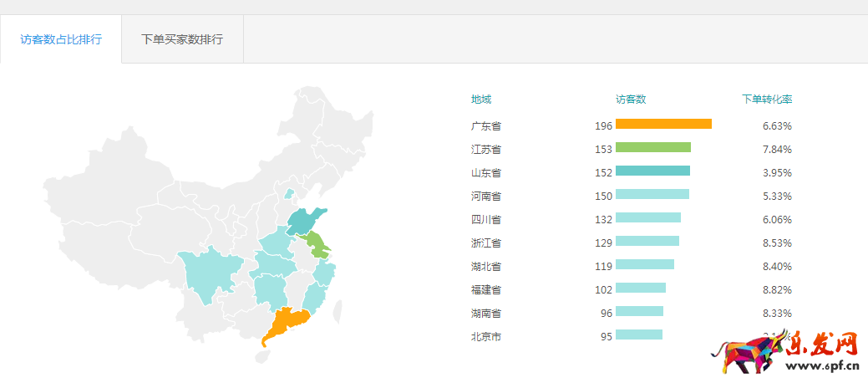Viewport: 868px width, 383px height.
Task: Click the visitor bar for 福建省
Action: 640,289
